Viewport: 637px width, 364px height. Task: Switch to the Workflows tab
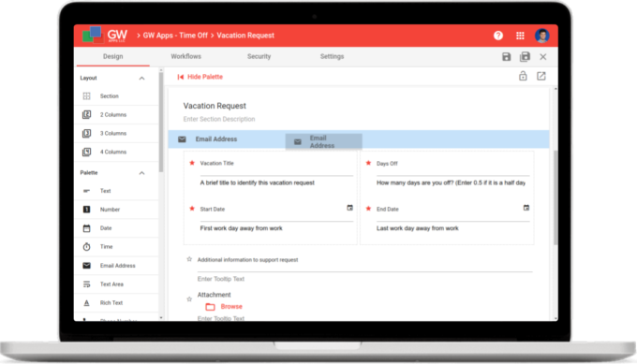point(186,57)
